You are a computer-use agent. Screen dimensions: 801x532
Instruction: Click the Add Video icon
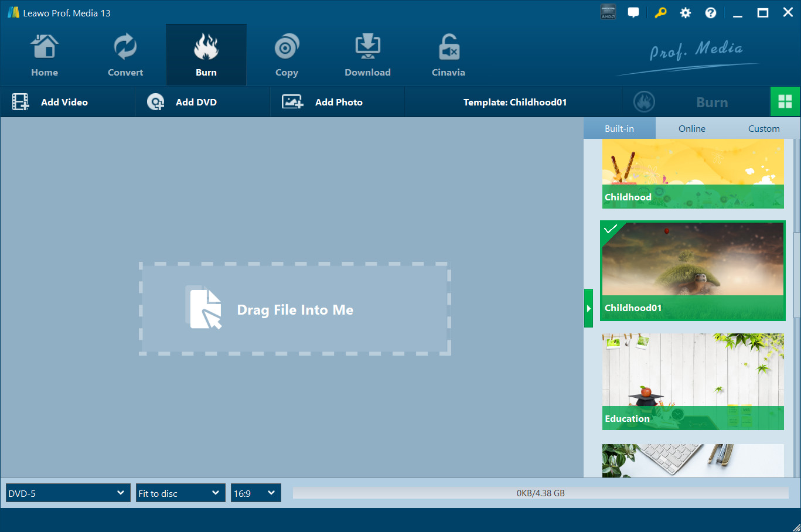coord(21,101)
